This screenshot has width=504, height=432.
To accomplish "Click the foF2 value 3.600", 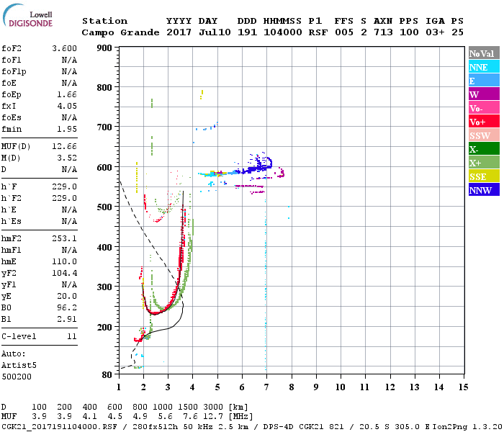I will coord(65,48).
